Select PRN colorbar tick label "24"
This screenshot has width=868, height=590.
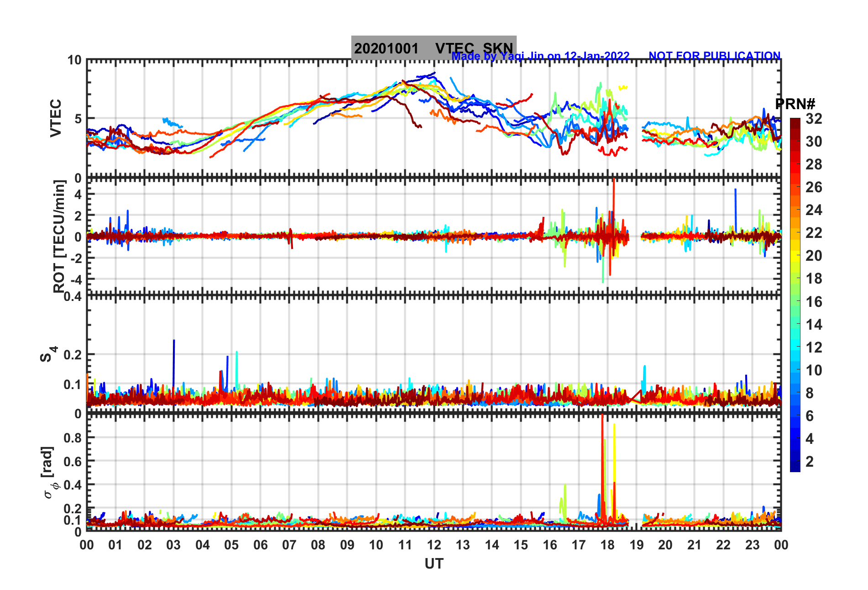(814, 210)
